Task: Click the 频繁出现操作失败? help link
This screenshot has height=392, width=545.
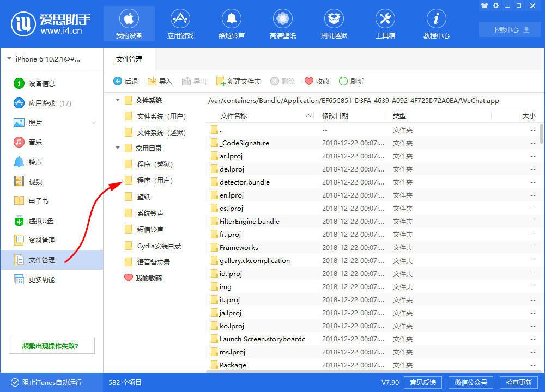Action: pyautogui.click(x=51, y=345)
